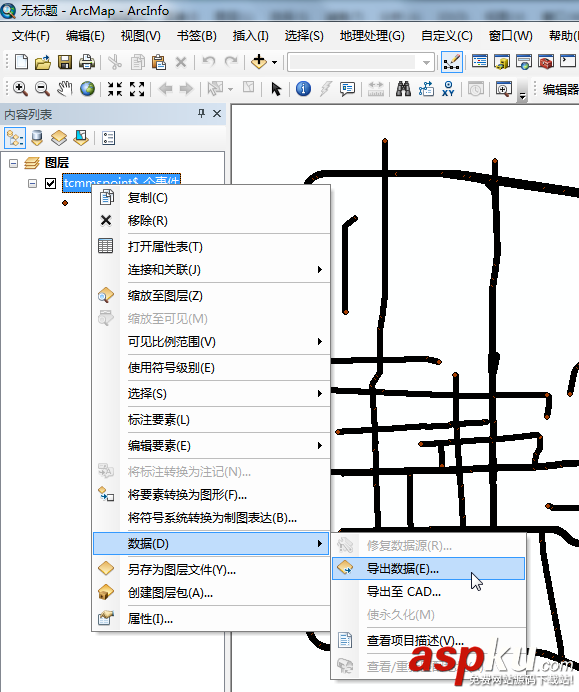579x692 pixels.
Task: Pin the 内容列表 panel with auto-hide
Action: [201, 113]
